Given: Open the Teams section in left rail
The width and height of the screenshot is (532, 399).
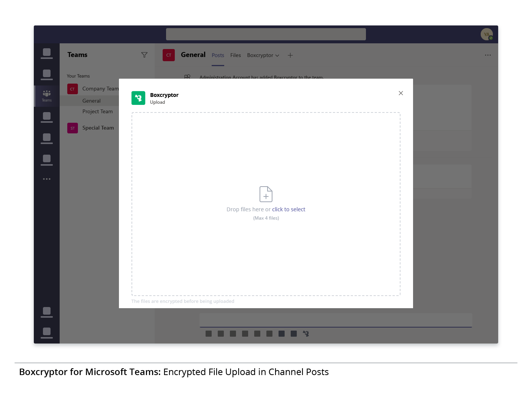Looking at the screenshot, I should [47, 96].
